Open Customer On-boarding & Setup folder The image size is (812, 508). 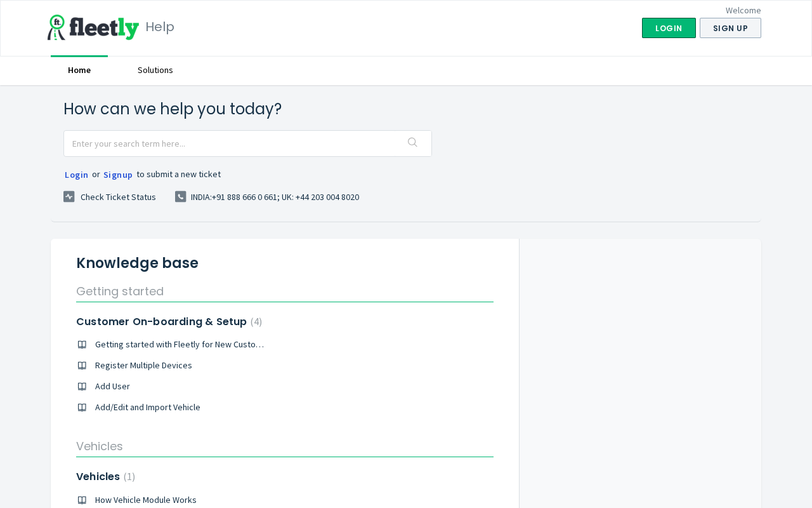[161, 321]
